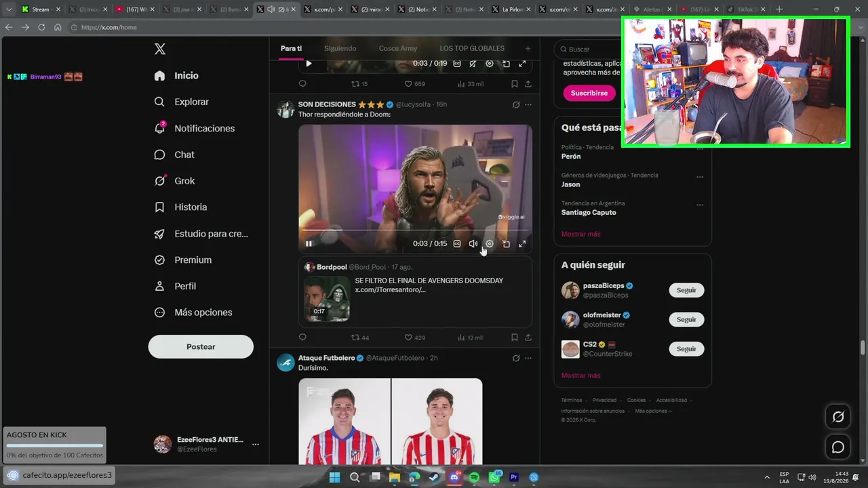Seek on the Thor video progress bar
Image resolution: width=868 pixels, height=488 pixels.
(x=415, y=231)
